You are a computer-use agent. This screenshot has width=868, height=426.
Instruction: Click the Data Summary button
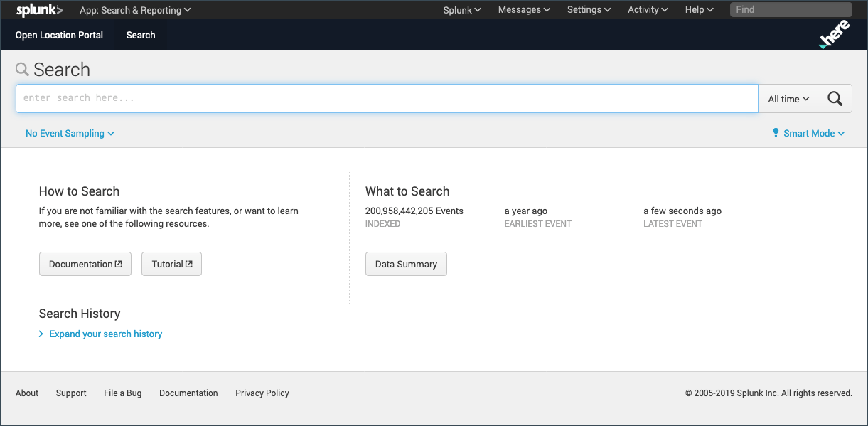406,263
